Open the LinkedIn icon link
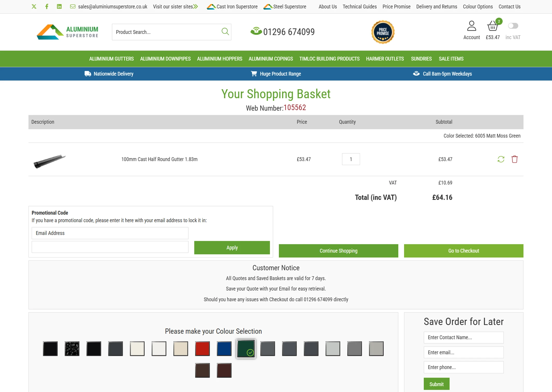 [59, 6]
